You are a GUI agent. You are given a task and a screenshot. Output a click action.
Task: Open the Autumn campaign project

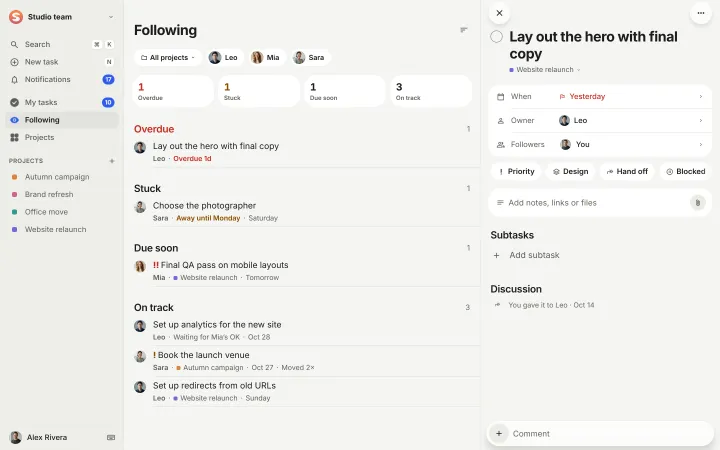pos(62,177)
